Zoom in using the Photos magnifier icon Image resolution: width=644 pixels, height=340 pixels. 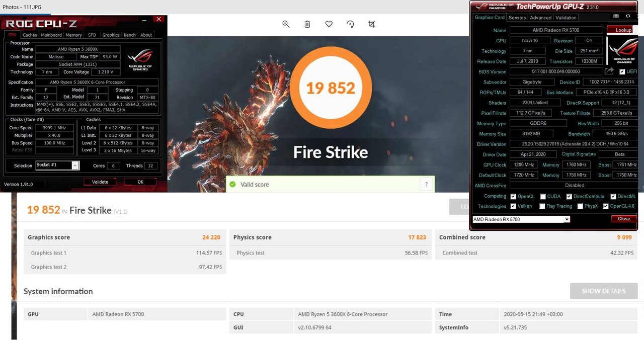(x=286, y=24)
